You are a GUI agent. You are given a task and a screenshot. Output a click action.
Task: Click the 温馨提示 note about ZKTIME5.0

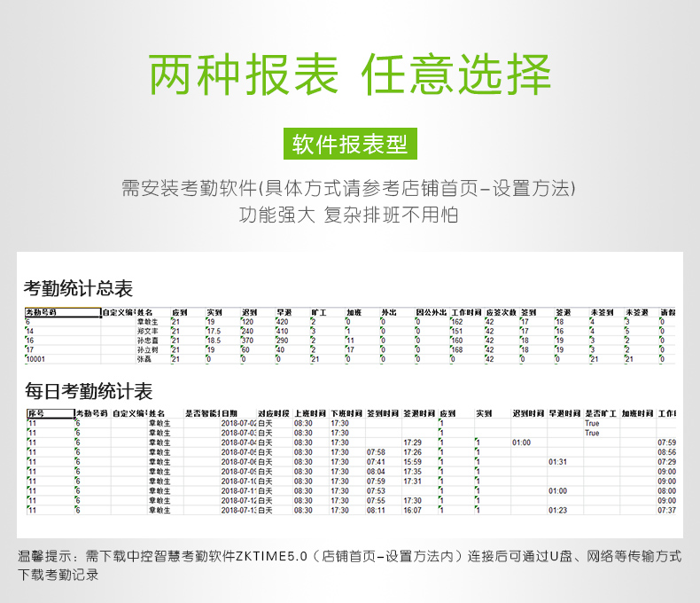point(349,566)
